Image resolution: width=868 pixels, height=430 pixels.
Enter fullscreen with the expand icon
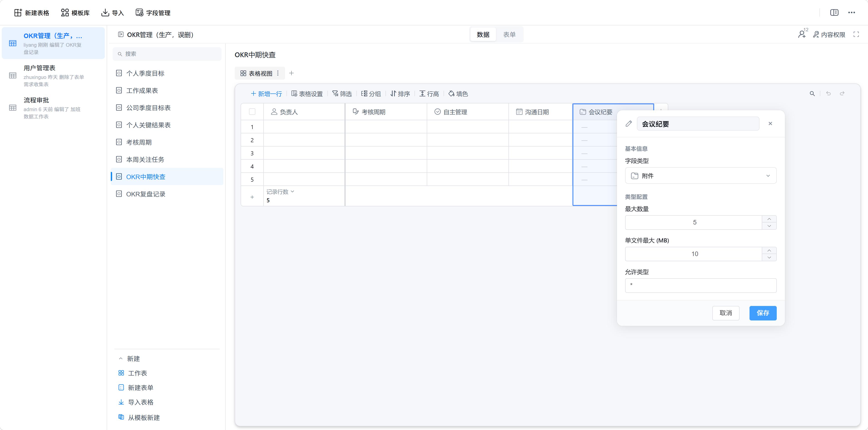(x=856, y=34)
